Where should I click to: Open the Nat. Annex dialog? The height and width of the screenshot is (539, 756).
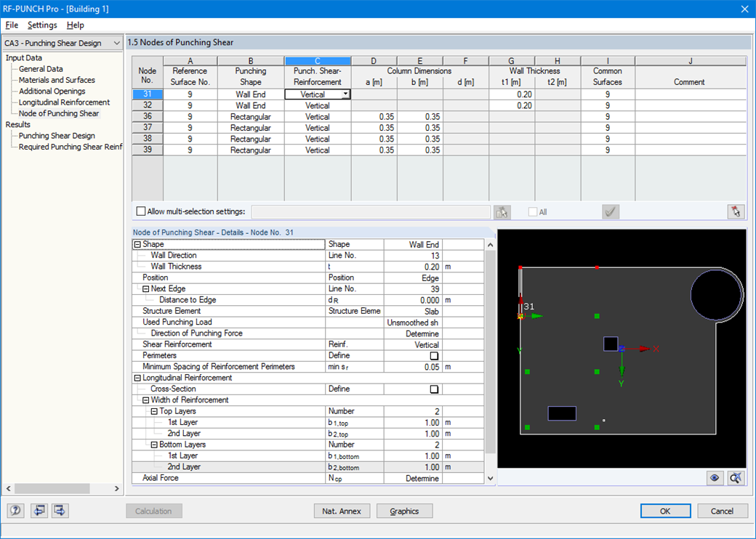tap(342, 511)
